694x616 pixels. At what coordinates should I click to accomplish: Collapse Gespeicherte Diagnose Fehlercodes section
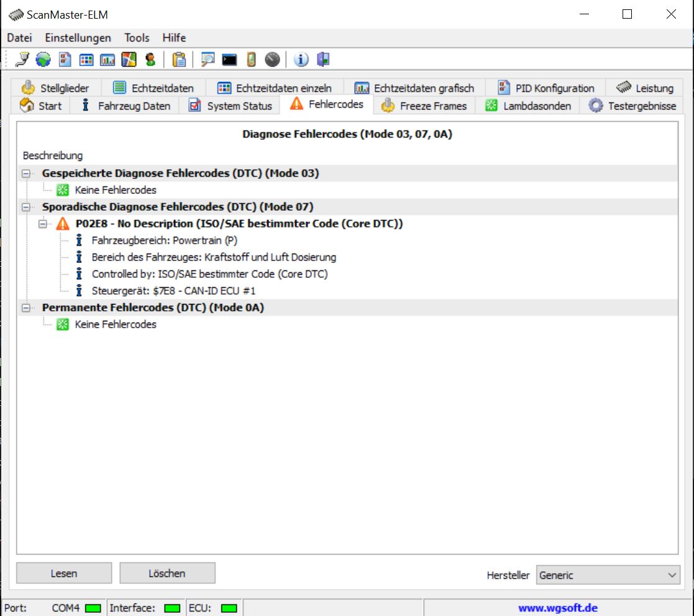26,173
